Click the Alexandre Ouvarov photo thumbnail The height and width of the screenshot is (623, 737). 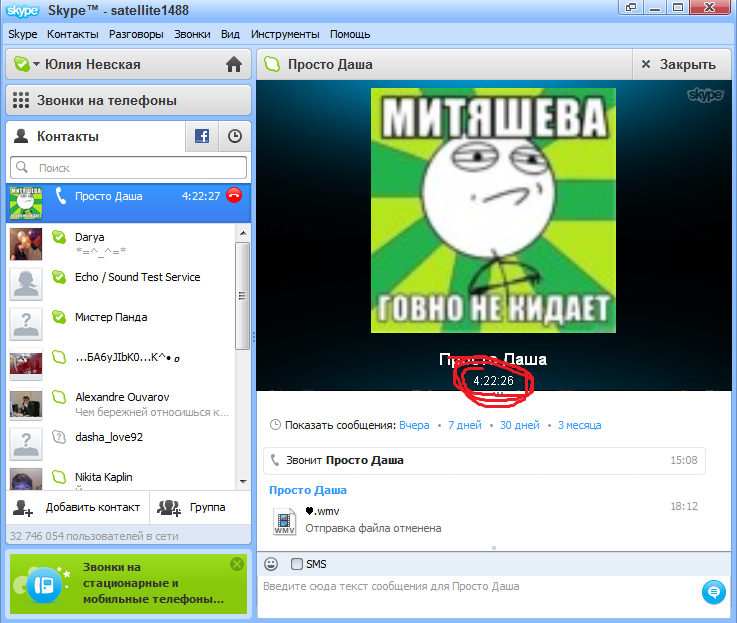point(26,404)
